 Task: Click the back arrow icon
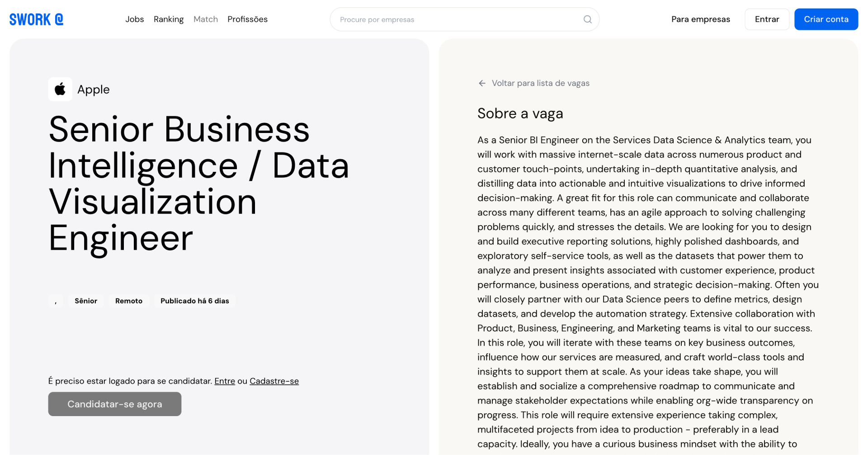point(482,83)
